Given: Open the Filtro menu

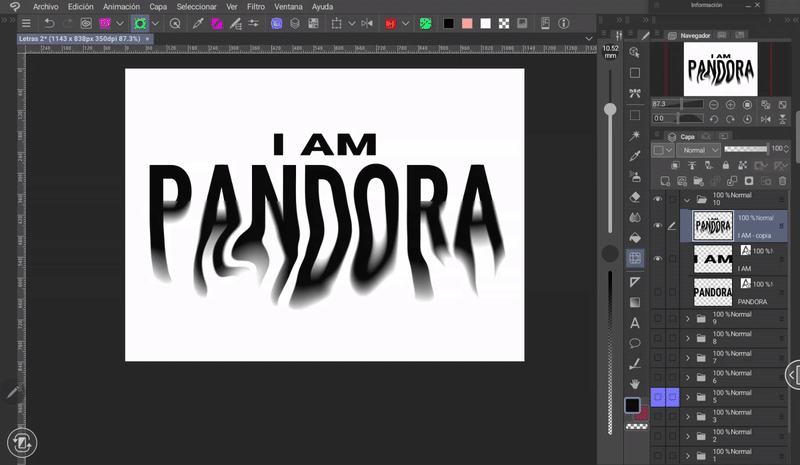Looking at the screenshot, I should click(x=256, y=6).
